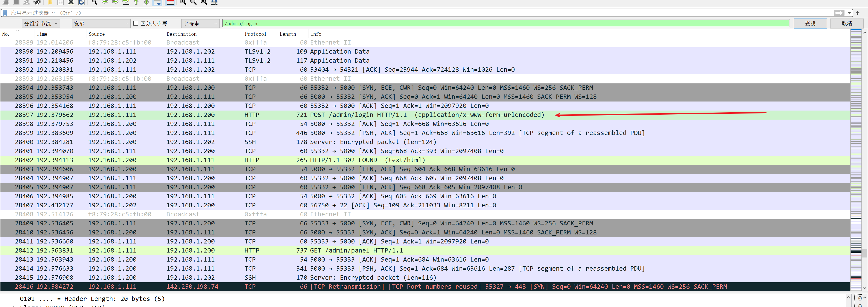
Task: Open capture options gear icon
Action: click(x=37, y=2)
